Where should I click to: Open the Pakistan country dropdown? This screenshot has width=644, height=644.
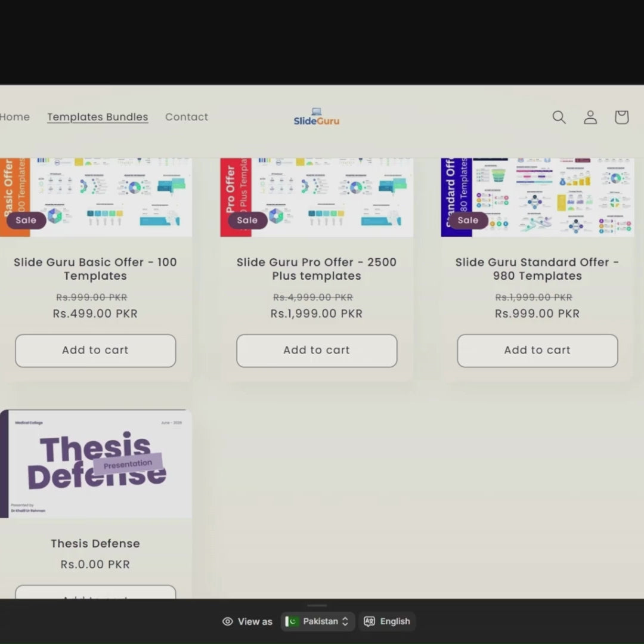click(x=317, y=621)
